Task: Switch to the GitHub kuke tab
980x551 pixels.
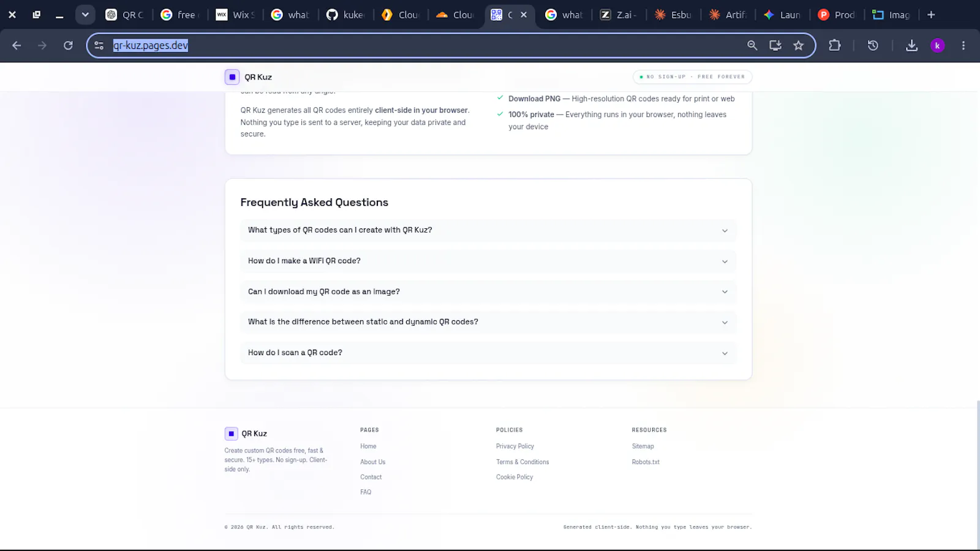Action: coord(346,15)
